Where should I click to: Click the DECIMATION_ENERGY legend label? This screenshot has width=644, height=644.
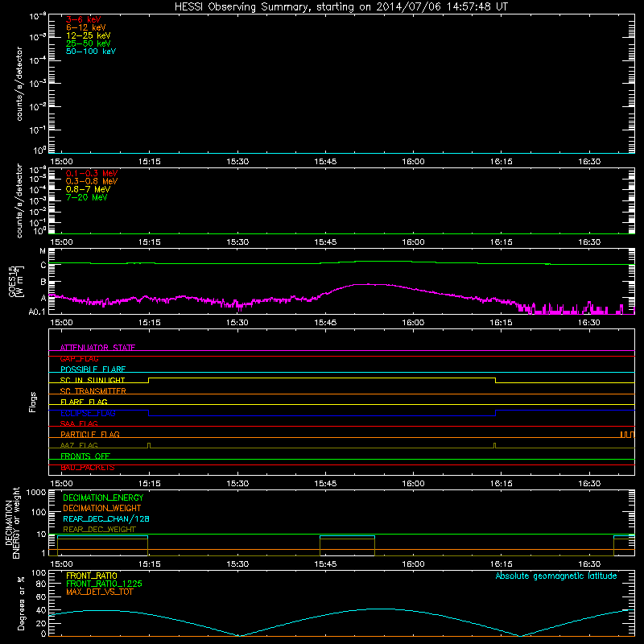(103, 497)
